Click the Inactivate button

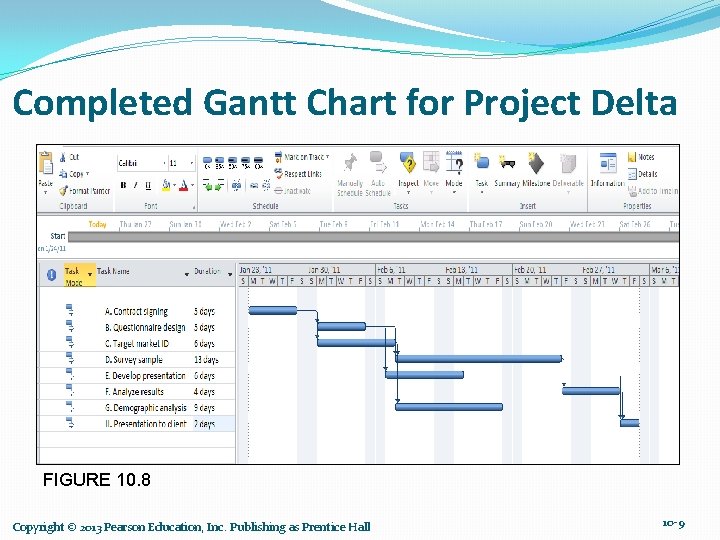click(292, 191)
